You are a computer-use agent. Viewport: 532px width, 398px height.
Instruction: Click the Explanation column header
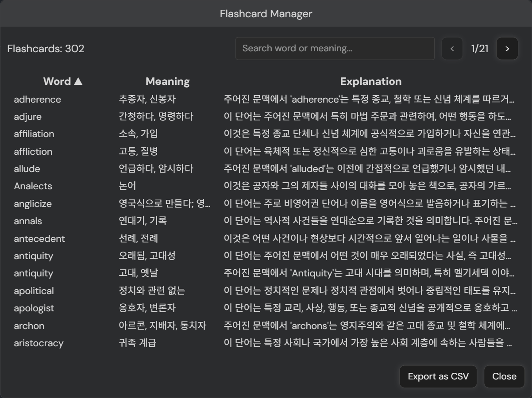(x=370, y=81)
